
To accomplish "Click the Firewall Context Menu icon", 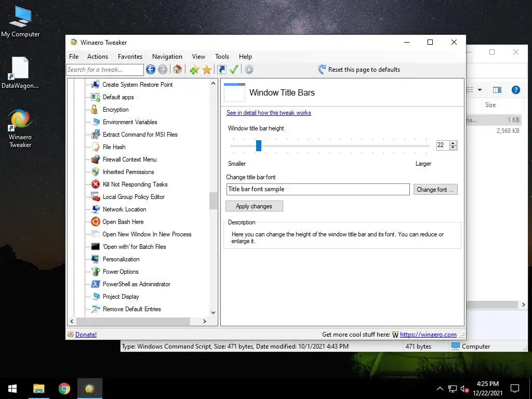I will click(x=96, y=159).
